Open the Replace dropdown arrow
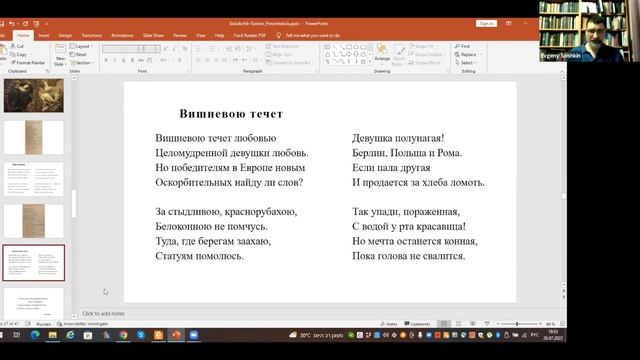Image resolution: width=640 pixels, height=360 pixels. coord(481,54)
